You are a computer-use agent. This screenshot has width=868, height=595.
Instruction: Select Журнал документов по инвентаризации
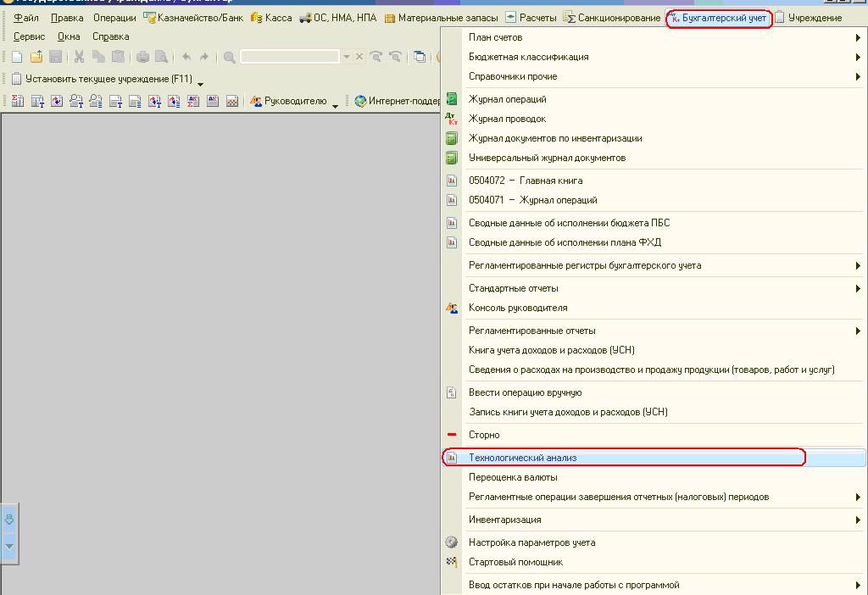pyautogui.click(x=654, y=138)
